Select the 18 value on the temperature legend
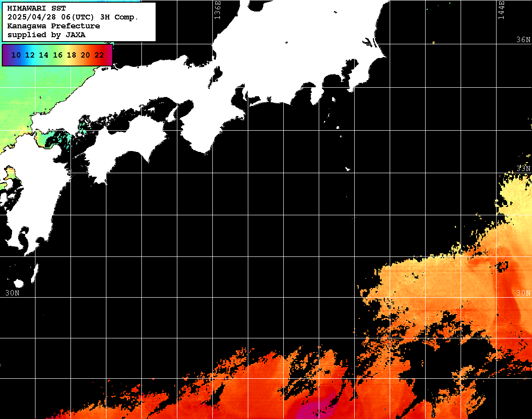Viewport: 532px width, 419px height. [x=71, y=55]
